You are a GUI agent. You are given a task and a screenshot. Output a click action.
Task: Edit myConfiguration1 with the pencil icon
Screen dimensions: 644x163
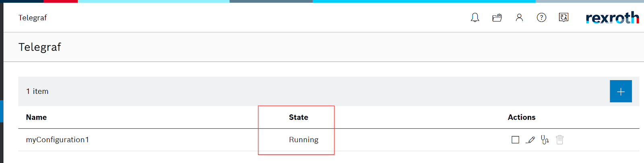point(530,140)
